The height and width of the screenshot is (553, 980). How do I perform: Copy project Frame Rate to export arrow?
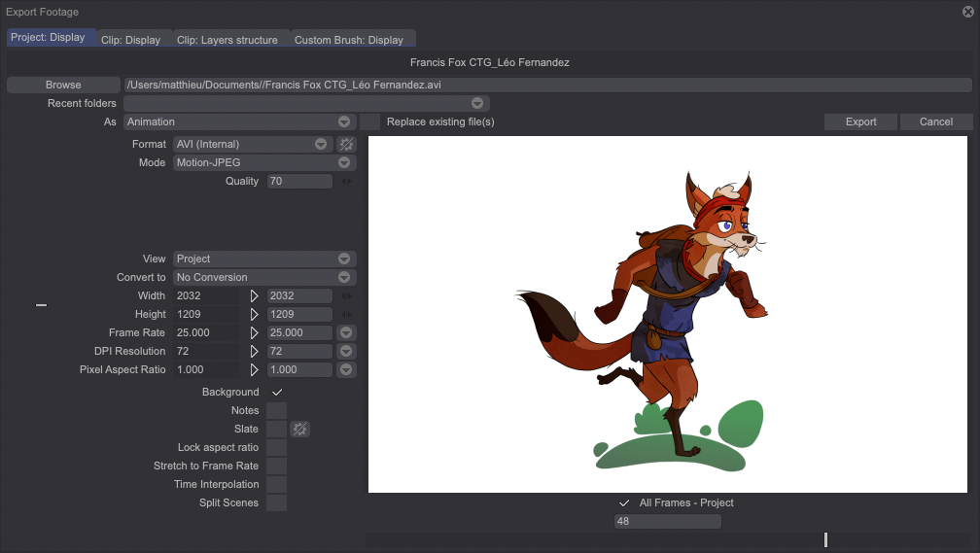(x=254, y=333)
